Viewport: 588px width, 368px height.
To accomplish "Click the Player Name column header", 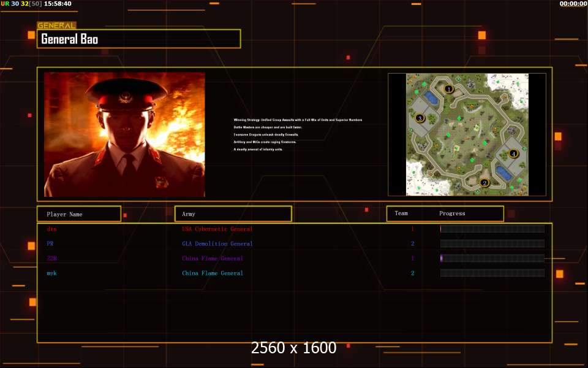I will pyautogui.click(x=78, y=214).
